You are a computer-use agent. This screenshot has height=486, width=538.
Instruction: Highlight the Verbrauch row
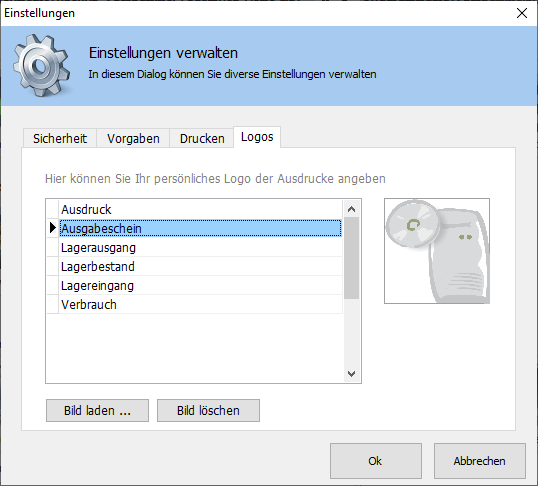[x=200, y=304]
